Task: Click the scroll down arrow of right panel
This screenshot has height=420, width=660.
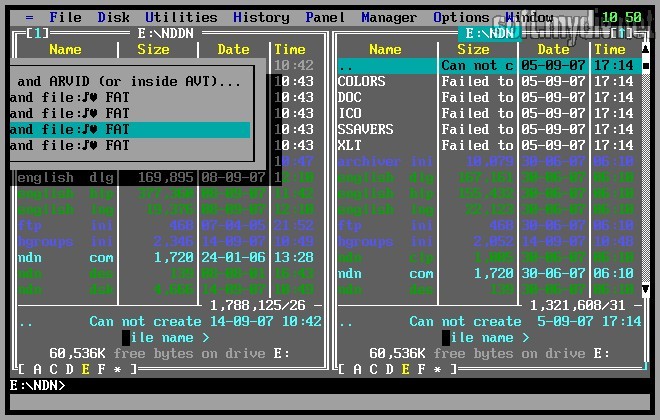Action: (646, 289)
